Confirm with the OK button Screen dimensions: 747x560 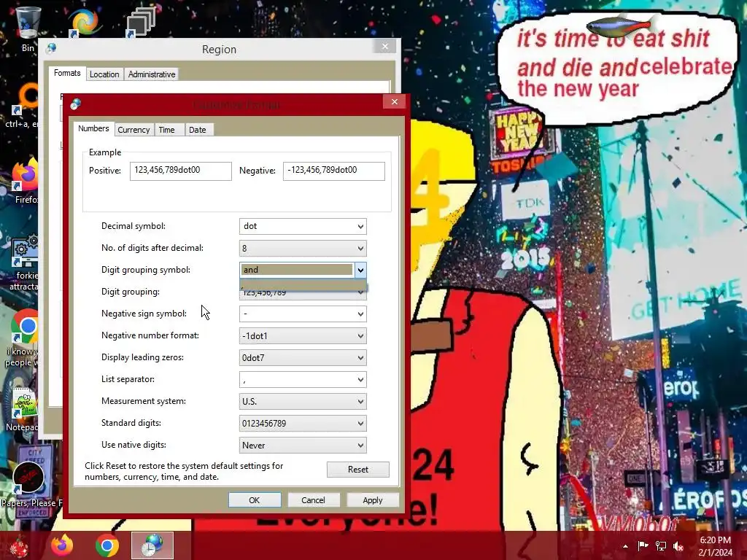pyautogui.click(x=255, y=500)
